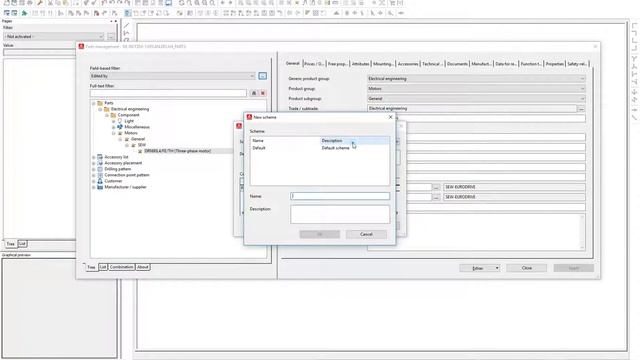Viewport: 640px width, 360px height.
Task: Click the Drilling pattern icon
Action: pyautogui.click(x=100, y=169)
